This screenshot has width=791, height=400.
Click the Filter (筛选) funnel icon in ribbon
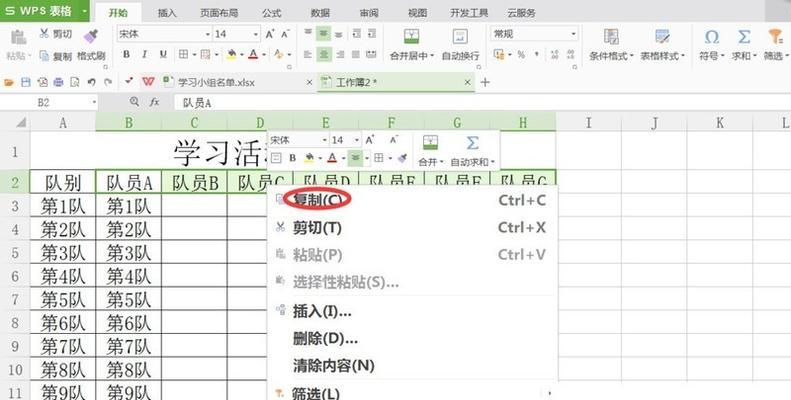point(775,36)
